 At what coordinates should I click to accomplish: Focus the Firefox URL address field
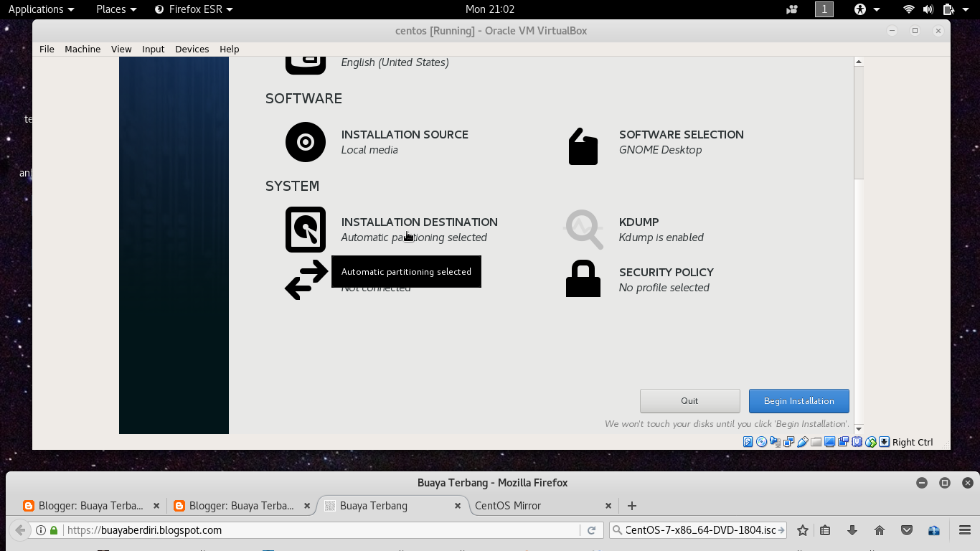pyautogui.click(x=323, y=530)
